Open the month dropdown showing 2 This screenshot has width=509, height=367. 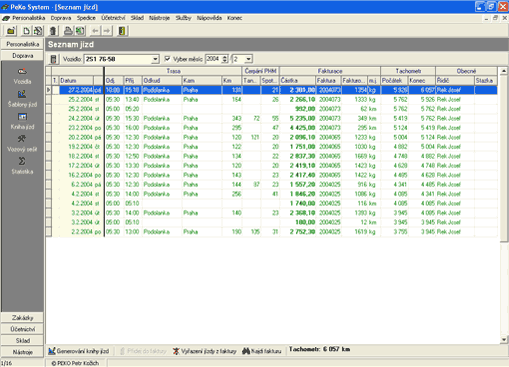pyautogui.click(x=248, y=59)
